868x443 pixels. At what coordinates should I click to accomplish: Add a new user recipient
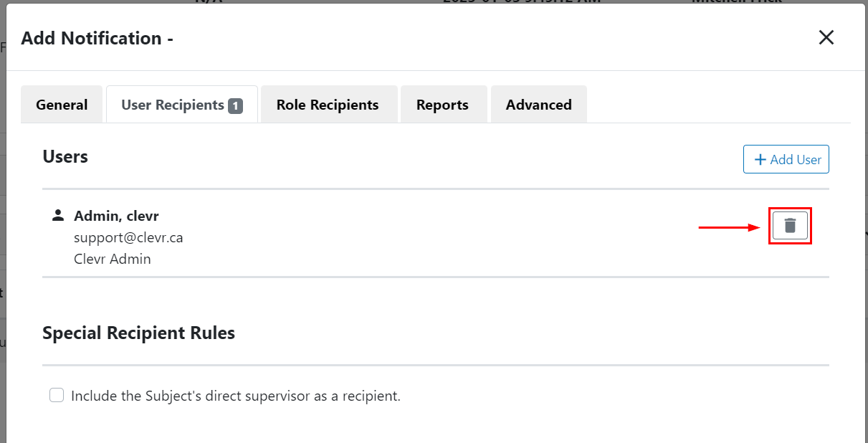pos(786,159)
